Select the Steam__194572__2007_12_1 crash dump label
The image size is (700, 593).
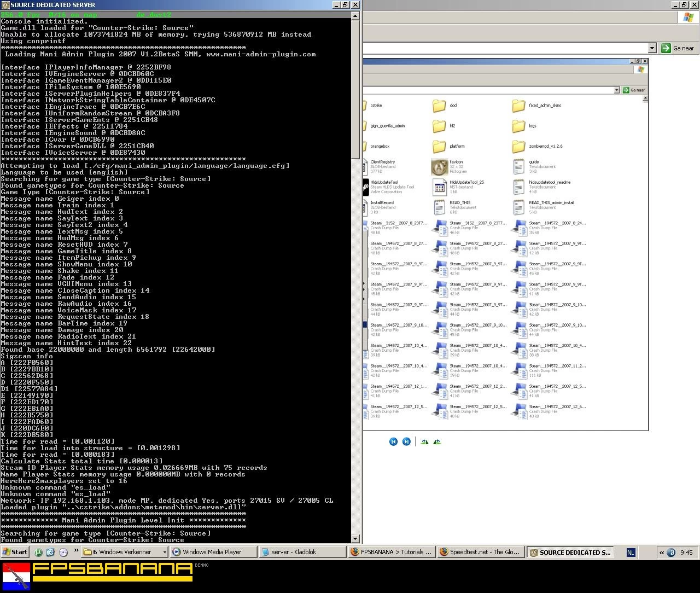click(399, 386)
